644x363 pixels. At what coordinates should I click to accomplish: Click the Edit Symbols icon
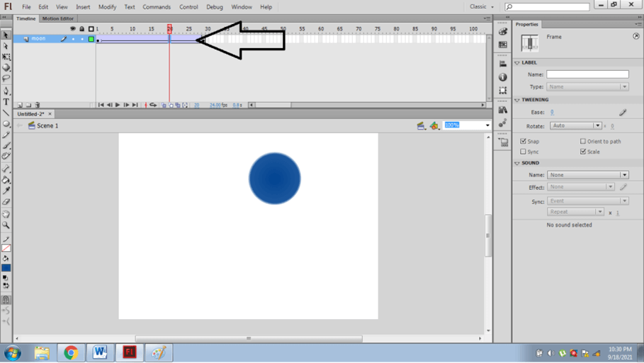[x=434, y=125]
